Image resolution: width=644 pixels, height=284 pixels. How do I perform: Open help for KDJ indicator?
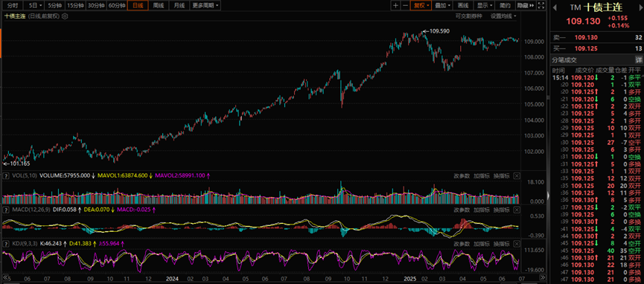(6, 244)
